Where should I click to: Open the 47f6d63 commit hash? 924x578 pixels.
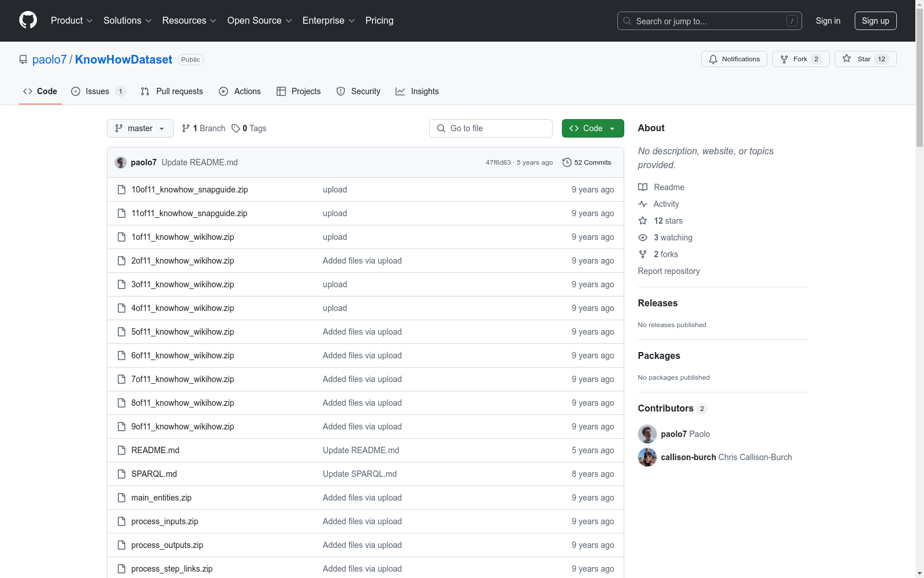[x=498, y=162]
